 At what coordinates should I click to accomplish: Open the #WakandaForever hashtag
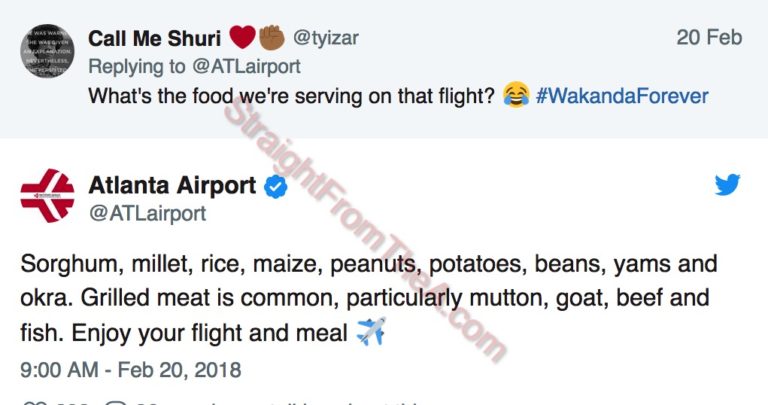click(622, 97)
